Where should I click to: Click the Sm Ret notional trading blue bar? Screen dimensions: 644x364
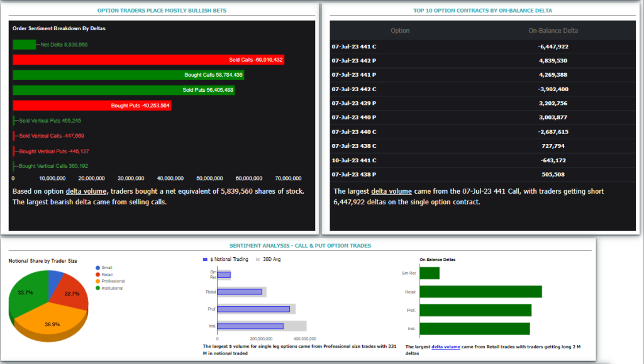coord(224,275)
